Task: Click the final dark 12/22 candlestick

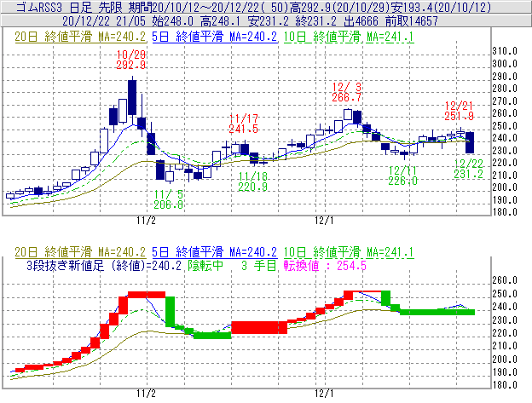Action: coord(470,142)
